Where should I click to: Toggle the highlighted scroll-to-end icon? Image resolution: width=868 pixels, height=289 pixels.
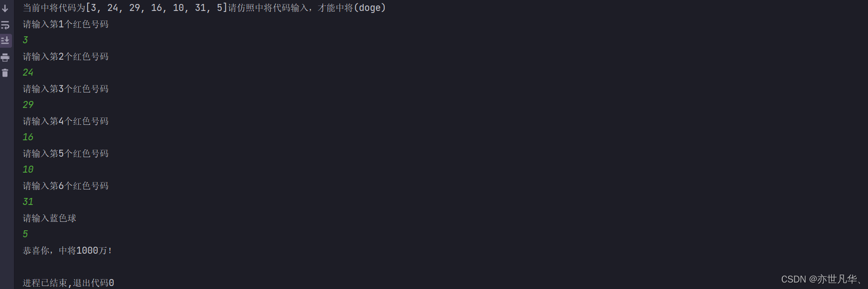pyautogui.click(x=5, y=41)
